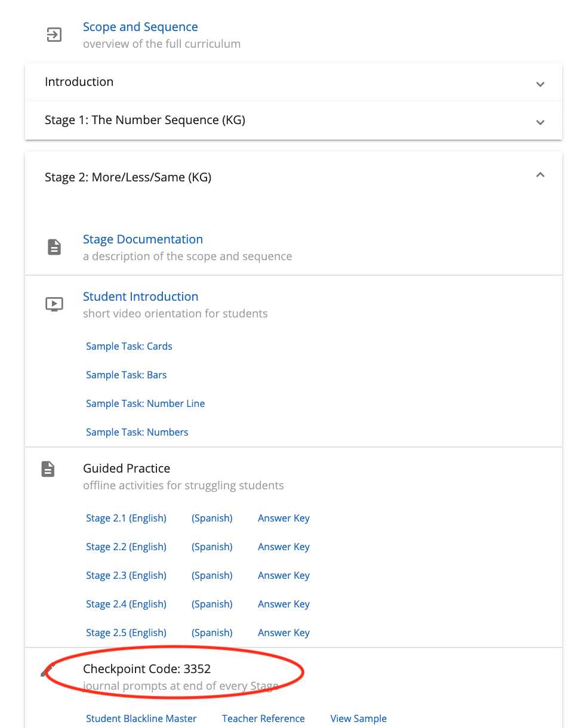Open the Answer Key for Stage 2.5

(x=283, y=633)
